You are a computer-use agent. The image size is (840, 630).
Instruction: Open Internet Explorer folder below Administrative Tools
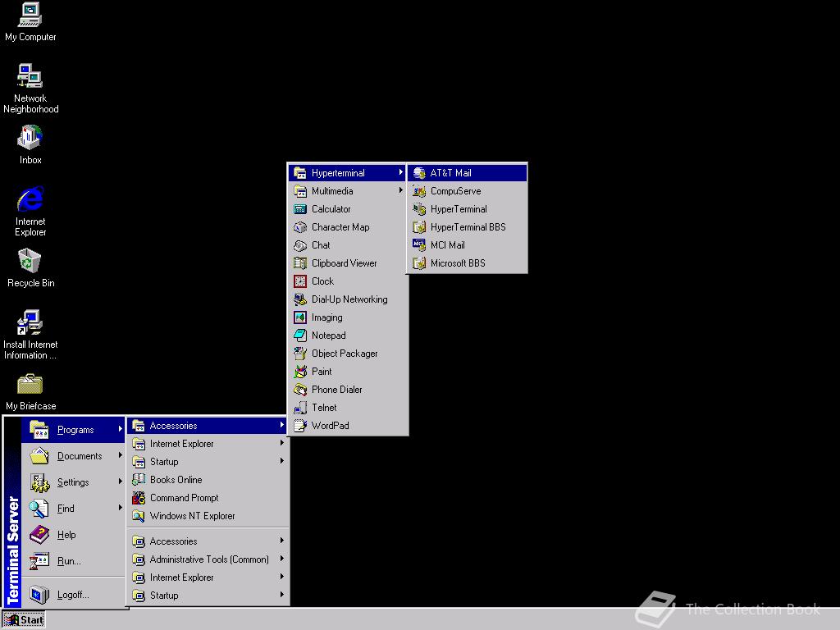[x=208, y=577]
